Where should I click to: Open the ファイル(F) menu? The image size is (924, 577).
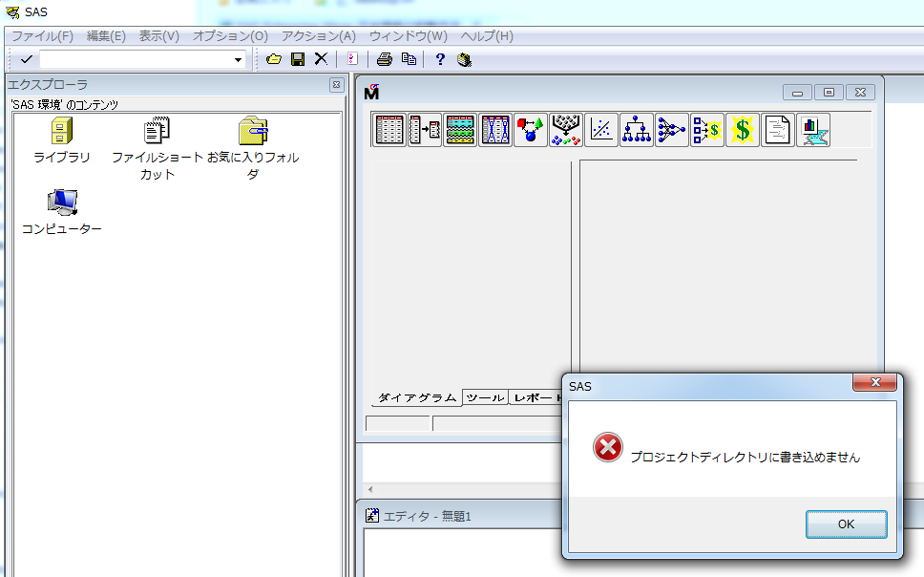pyautogui.click(x=42, y=36)
